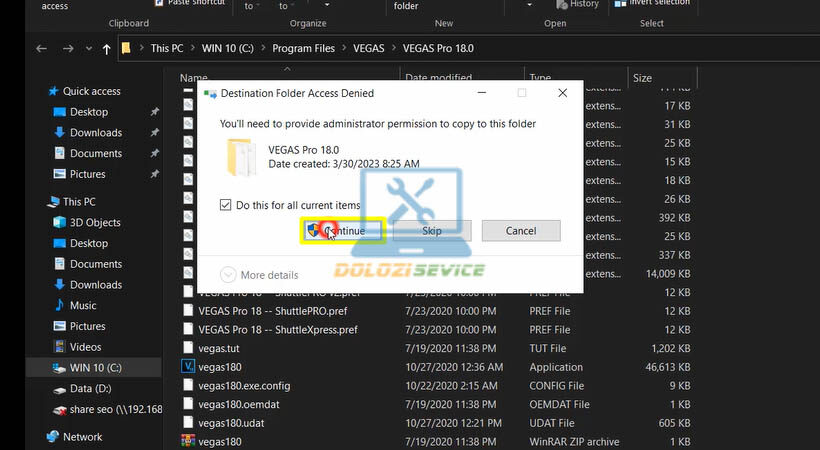Select WIN 10 (C:) breadcrumb in address bar
Image resolution: width=820 pixels, height=450 pixels.
click(227, 48)
